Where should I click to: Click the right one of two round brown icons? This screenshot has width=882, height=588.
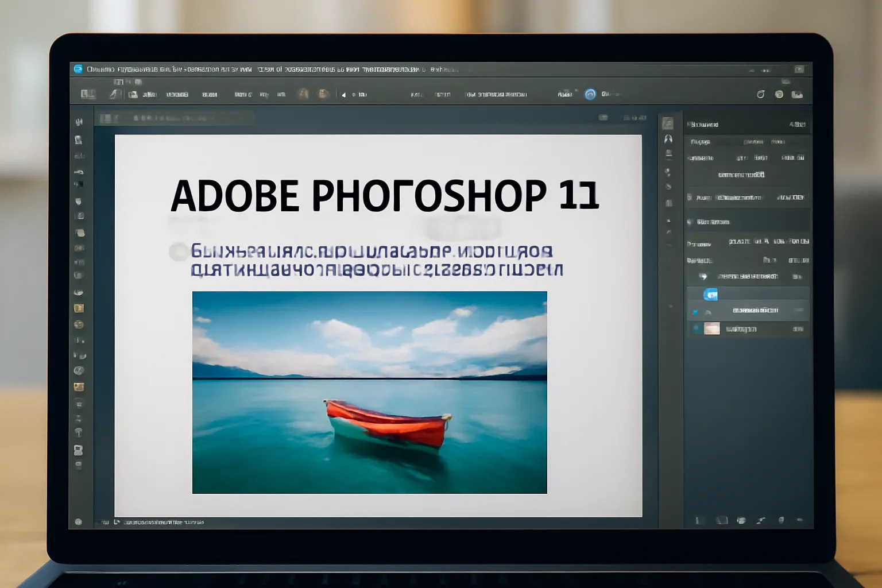324,94
